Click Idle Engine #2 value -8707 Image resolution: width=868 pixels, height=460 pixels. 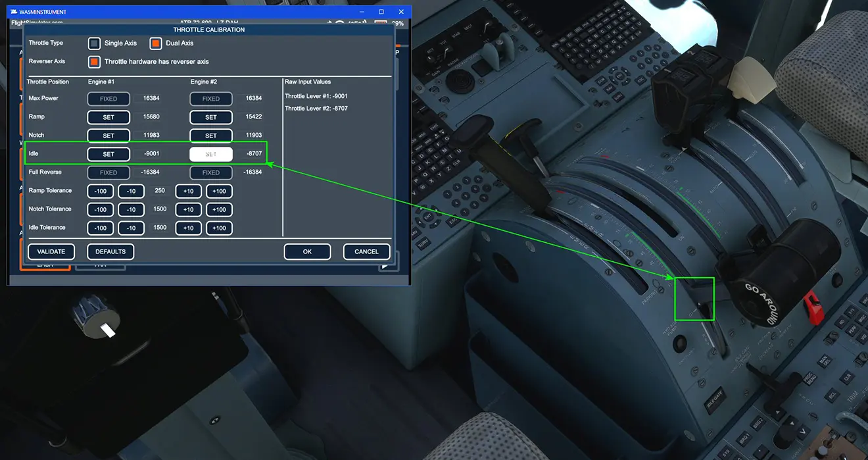pyautogui.click(x=254, y=154)
